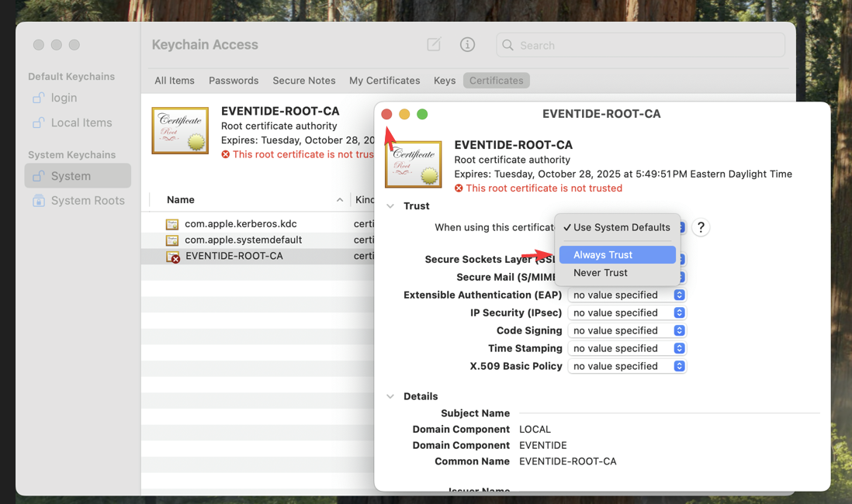Click the info circle toolbar icon
Image resolution: width=852 pixels, height=504 pixels.
click(467, 45)
